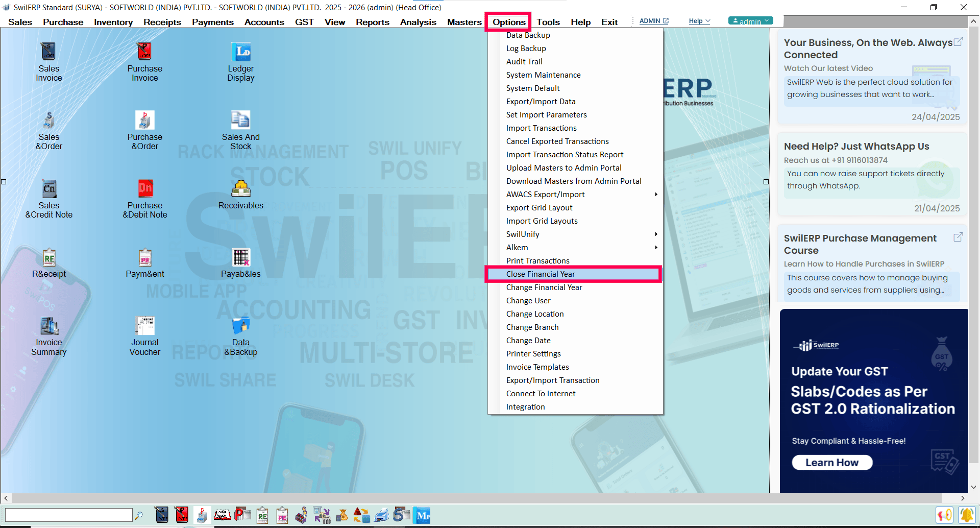Click the notification bell icon at bottom right
This screenshot has height=528, width=980.
click(966, 515)
